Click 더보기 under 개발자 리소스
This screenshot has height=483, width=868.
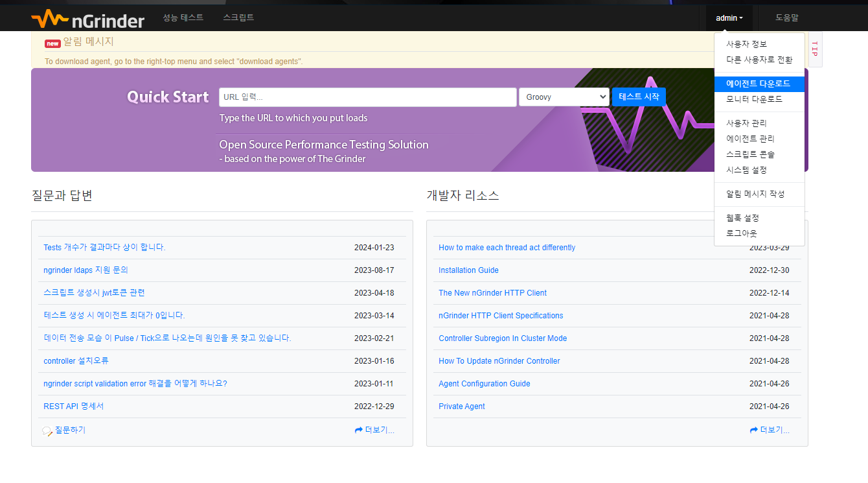pos(775,430)
